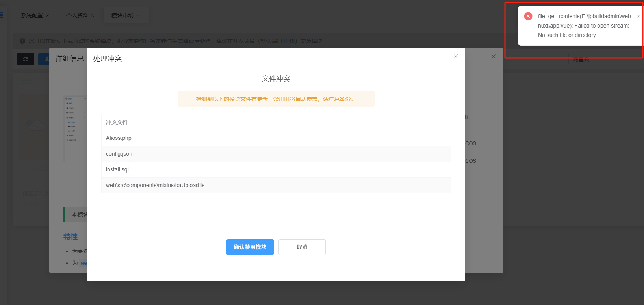644x305 pixels.
Task: Click the error message text in the notification
Action: [585, 26]
